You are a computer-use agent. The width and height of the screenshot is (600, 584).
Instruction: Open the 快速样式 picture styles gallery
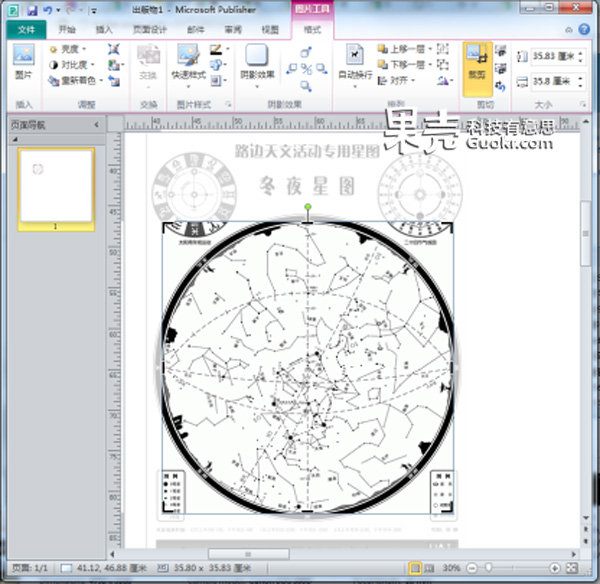click(187, 61)
